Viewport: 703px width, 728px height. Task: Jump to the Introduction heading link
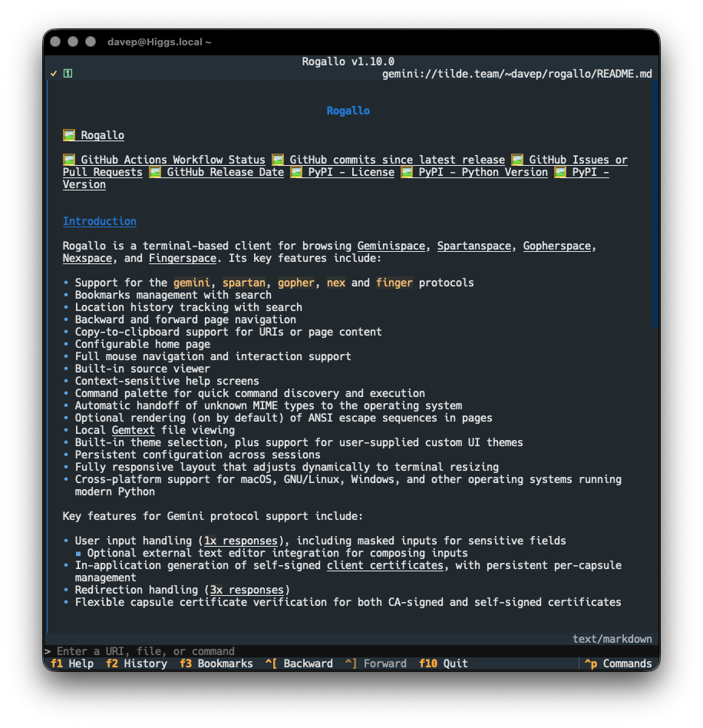point(100,221)
